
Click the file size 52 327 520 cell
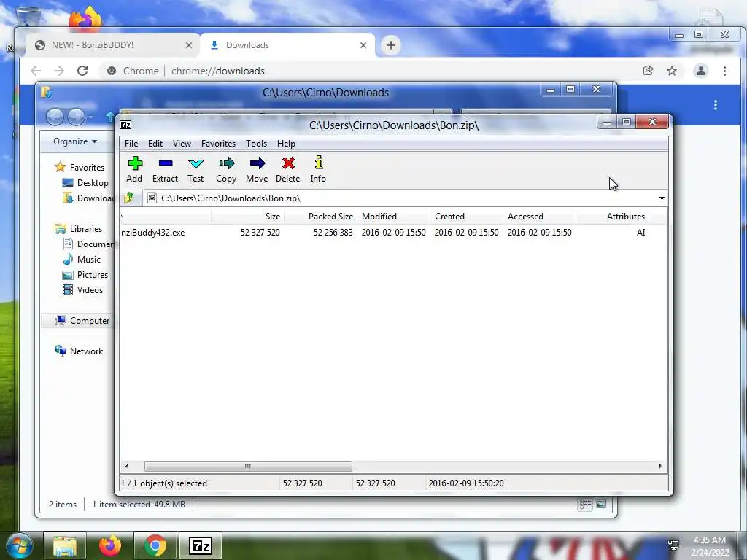260,233
